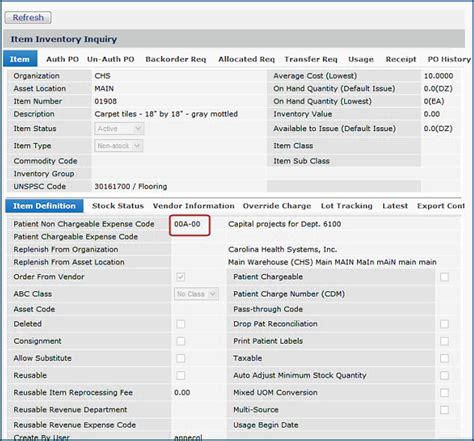Expand the Item Status dropdown
This screenshot has width=474, height=441.
119,129
